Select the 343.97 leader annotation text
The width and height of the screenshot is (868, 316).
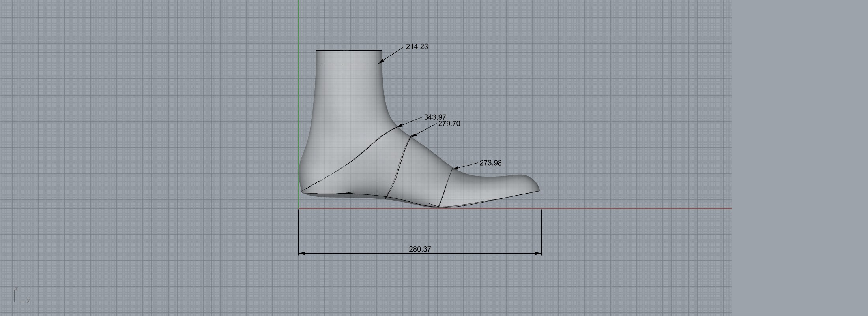[435, 117]
